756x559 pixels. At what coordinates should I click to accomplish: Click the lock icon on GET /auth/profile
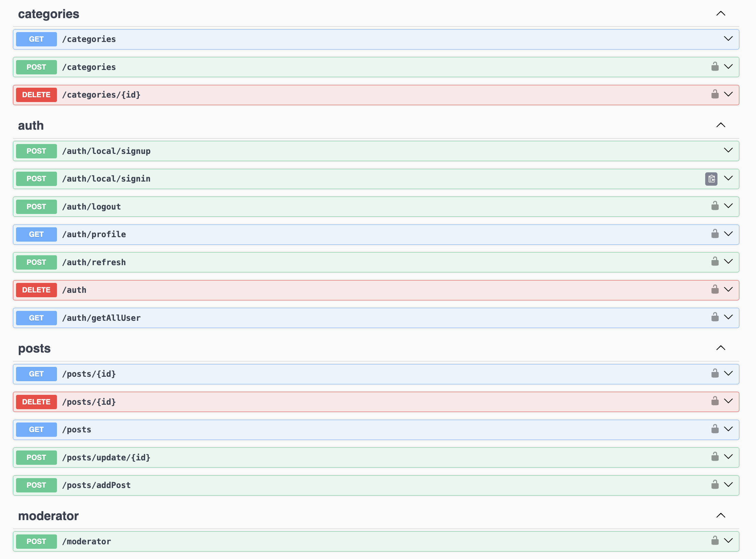(x=715, y=234)
